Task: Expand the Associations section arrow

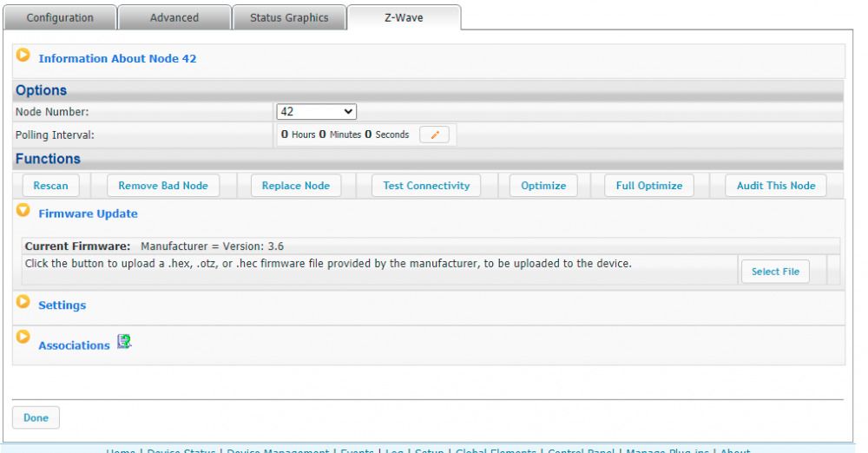Action: (x=23, y=337)
